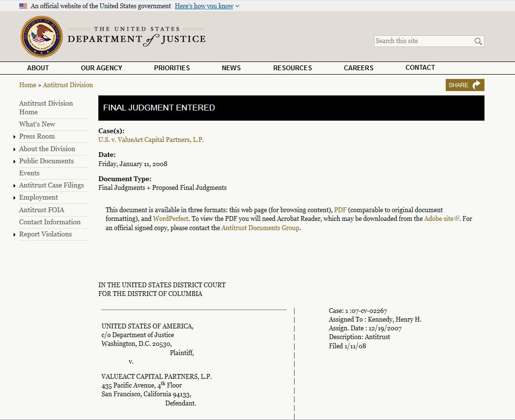The image size is (515, 420).
Task: Open the Careers navigation item
Action: (x=359, y=68)
